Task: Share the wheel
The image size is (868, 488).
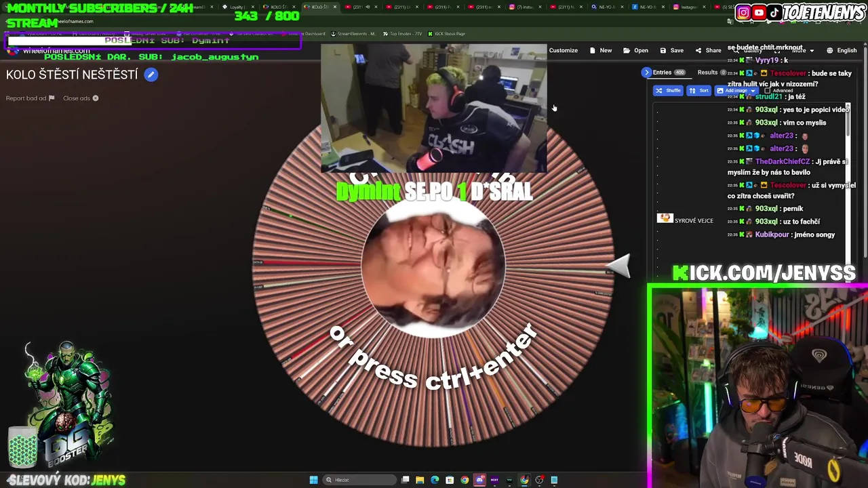Action: 709,50
